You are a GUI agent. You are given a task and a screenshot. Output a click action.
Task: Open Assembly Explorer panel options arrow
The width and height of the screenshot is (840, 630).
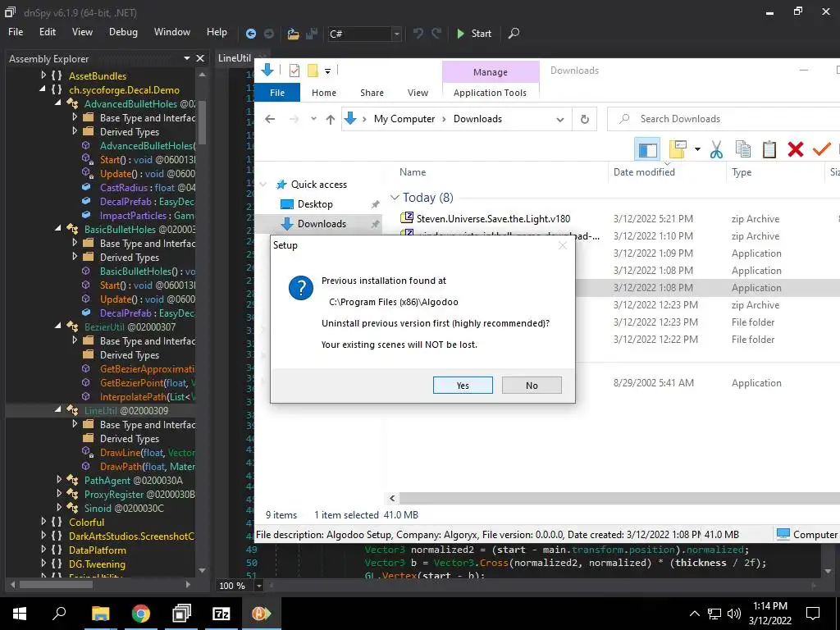click(x=187, y=58)
